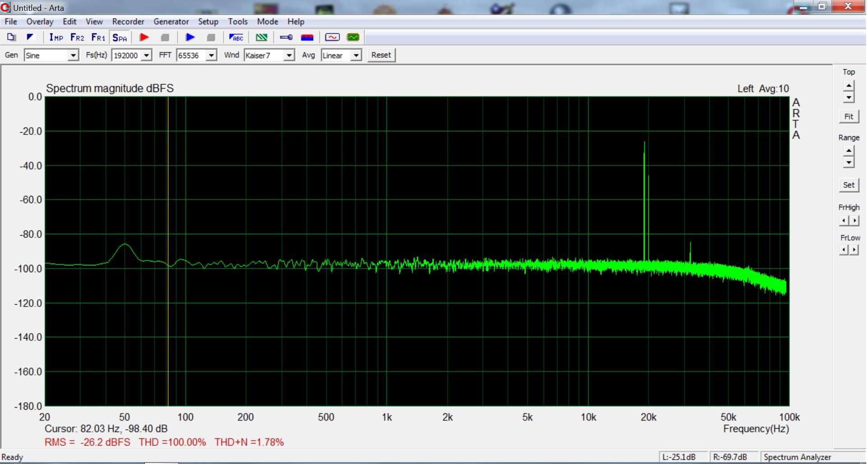
Task: Open the Edit menu
Action: 69,22
